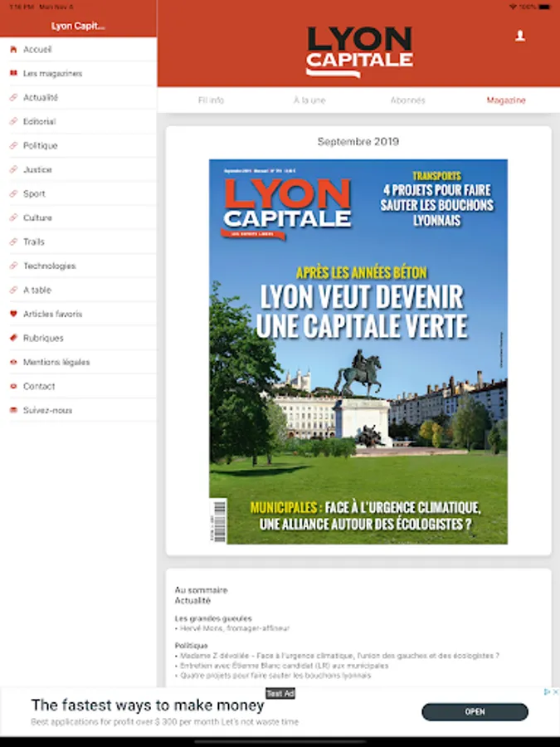Viewport: 560px width, 747px height.
Task: Click the OPEN button on the ad
Action: click(x=475, y=711)
